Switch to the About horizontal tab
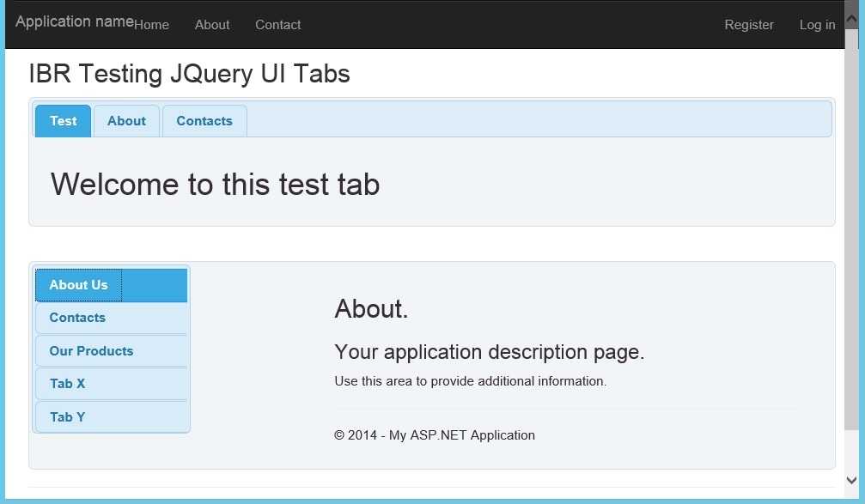Image resolution: width=865 pixels, height=504 pixels. coord(126,121)
